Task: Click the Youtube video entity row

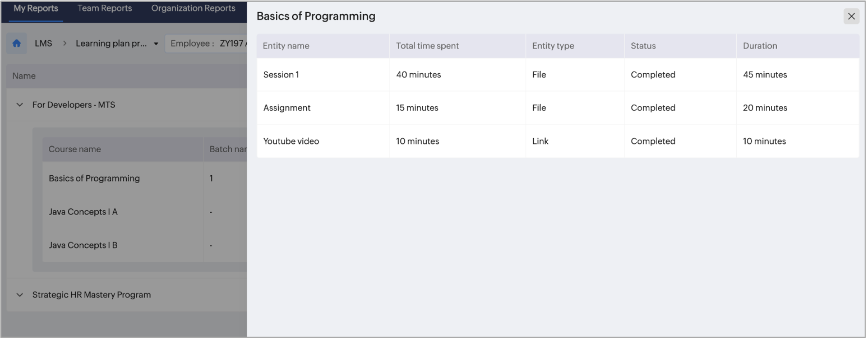Action: pyautogui.click(x=291, y=141)
